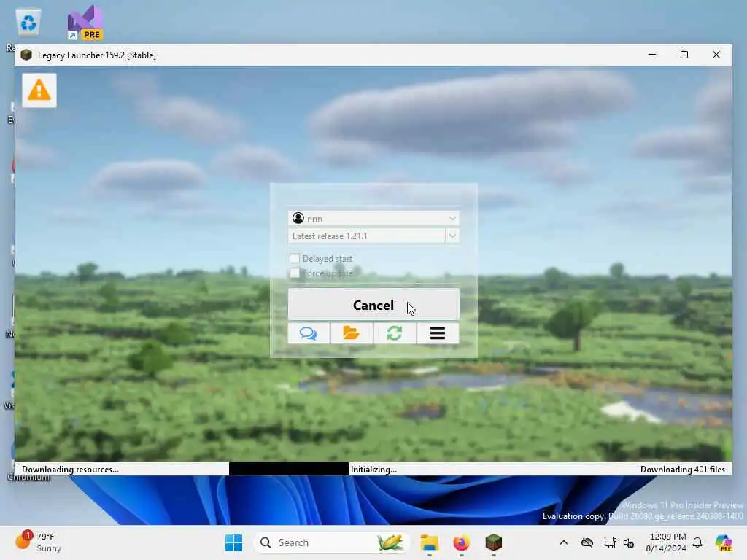This screenshot has width=747, height=560.
Task: Minimize the Legacy Launcher window
Action: tap(652, 55)
